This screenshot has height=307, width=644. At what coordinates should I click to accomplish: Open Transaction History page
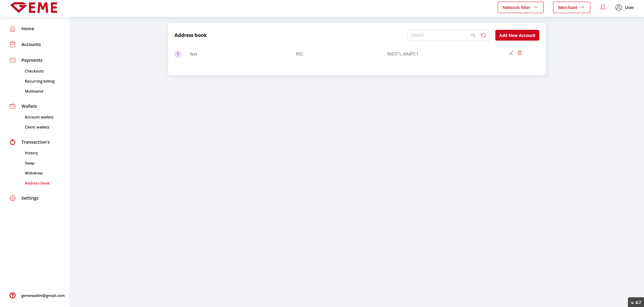[31, 153]
